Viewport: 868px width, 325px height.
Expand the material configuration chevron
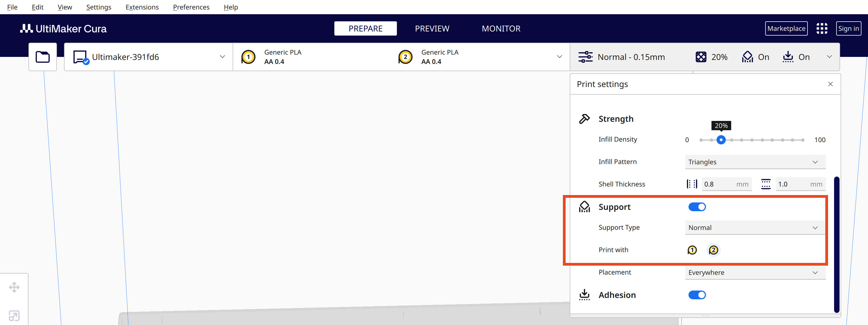559,57
